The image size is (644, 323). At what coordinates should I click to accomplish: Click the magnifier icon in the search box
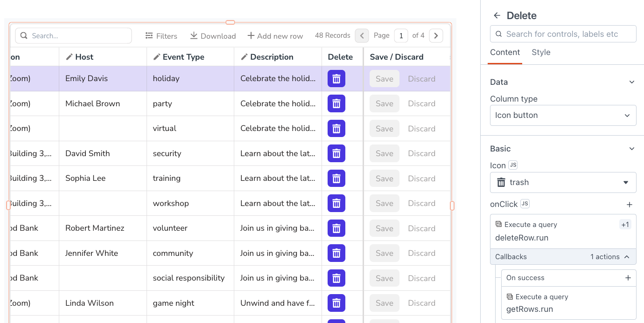click(24, 35)
